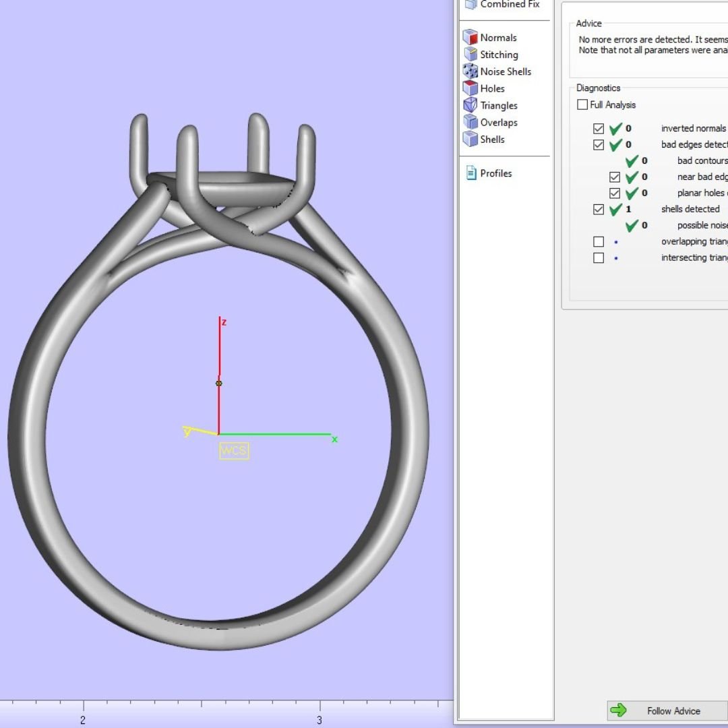Click the 'shells detected' diagnostic label
Screen dimensions: 728x728
690,209
